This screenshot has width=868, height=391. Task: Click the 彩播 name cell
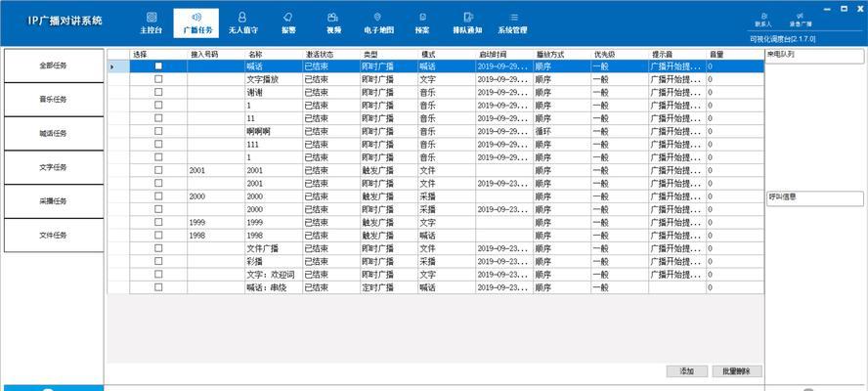[x=274, y=261]
